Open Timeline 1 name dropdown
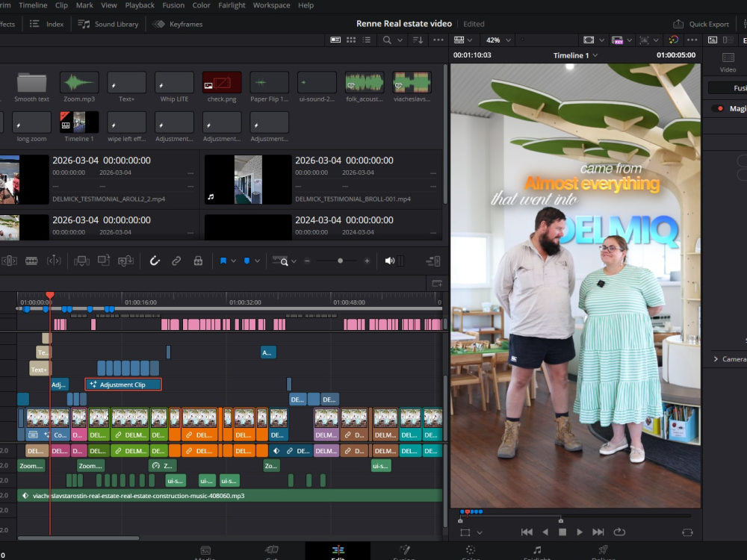 tap(575, 55)
